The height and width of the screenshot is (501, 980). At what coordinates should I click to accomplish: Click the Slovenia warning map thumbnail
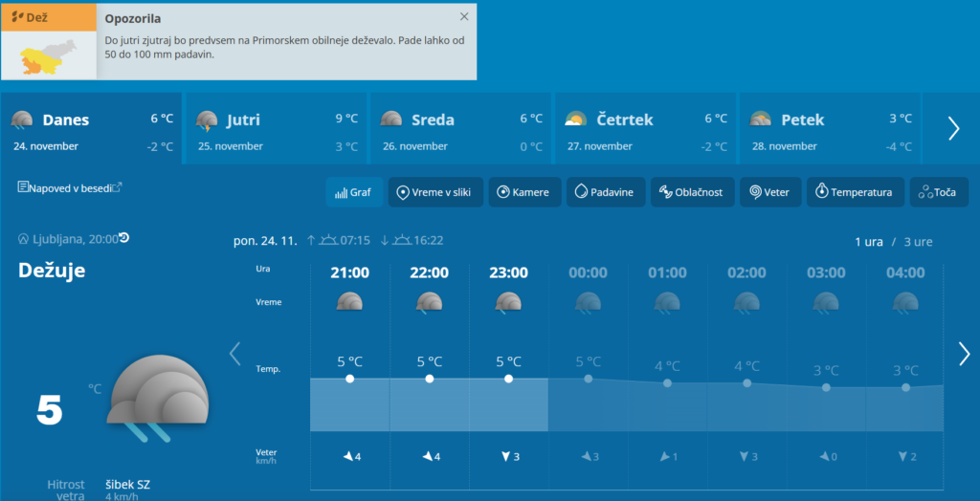coord(49,56)
